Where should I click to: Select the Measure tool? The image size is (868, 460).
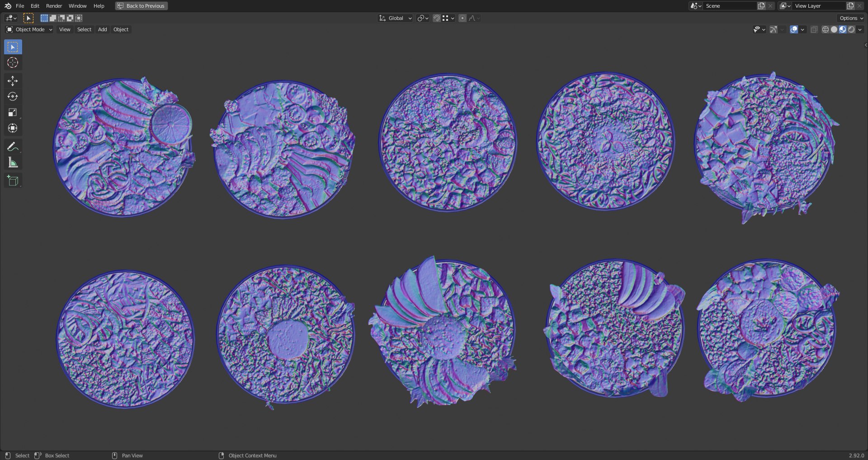[13, 162]
